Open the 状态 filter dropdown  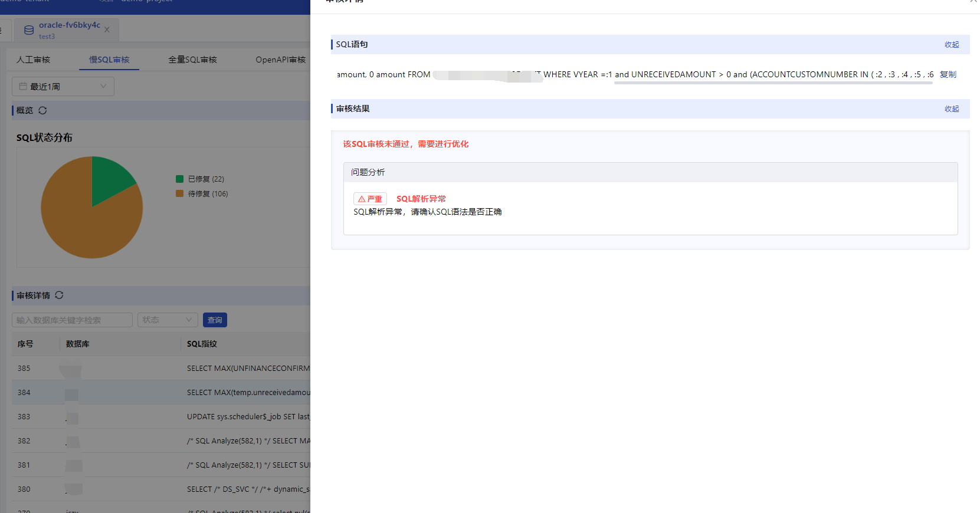pyautogui.click(x=168, y=320)
